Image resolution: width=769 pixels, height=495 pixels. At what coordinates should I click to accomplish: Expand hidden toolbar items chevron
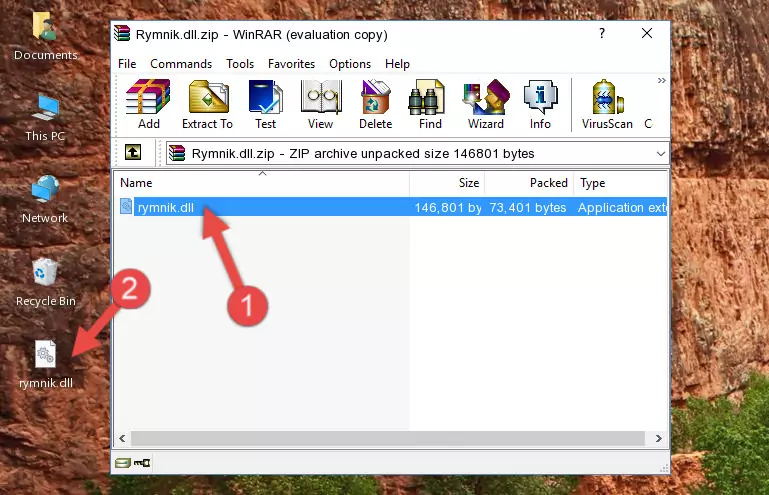coord(662,80)
